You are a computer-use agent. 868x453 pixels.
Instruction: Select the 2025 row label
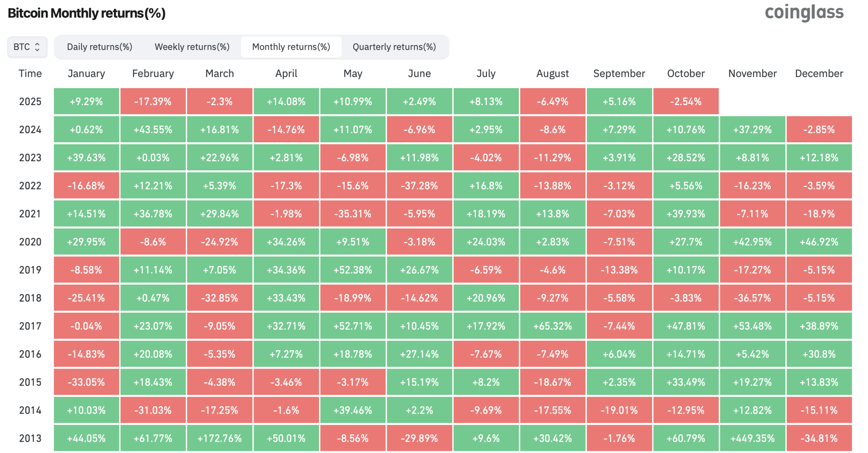30,101
